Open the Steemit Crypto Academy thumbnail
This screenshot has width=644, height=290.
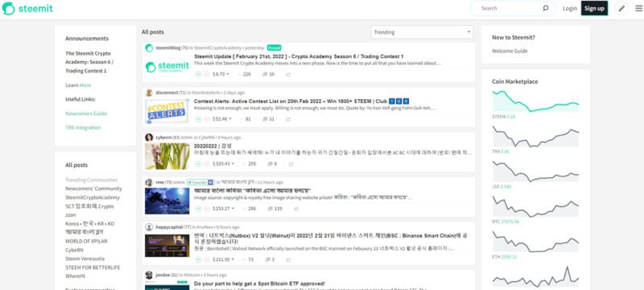pos(167,67)
